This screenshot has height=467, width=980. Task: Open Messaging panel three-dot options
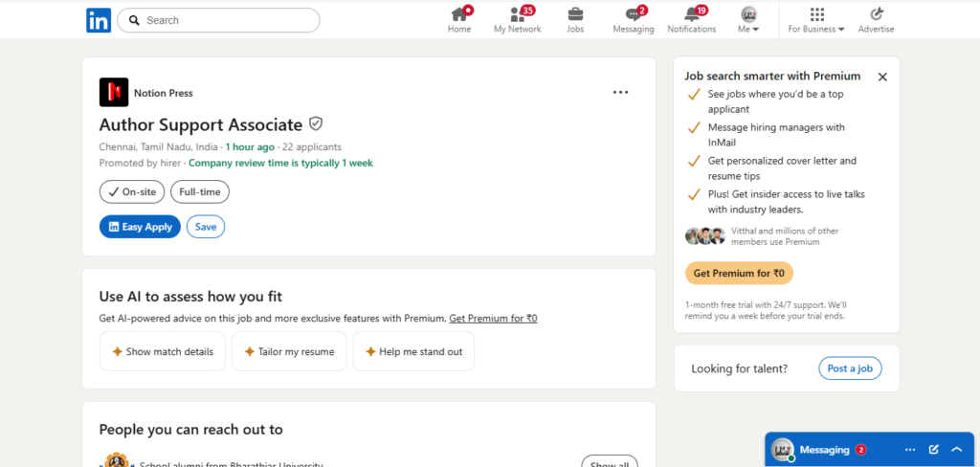click(910, 450)
